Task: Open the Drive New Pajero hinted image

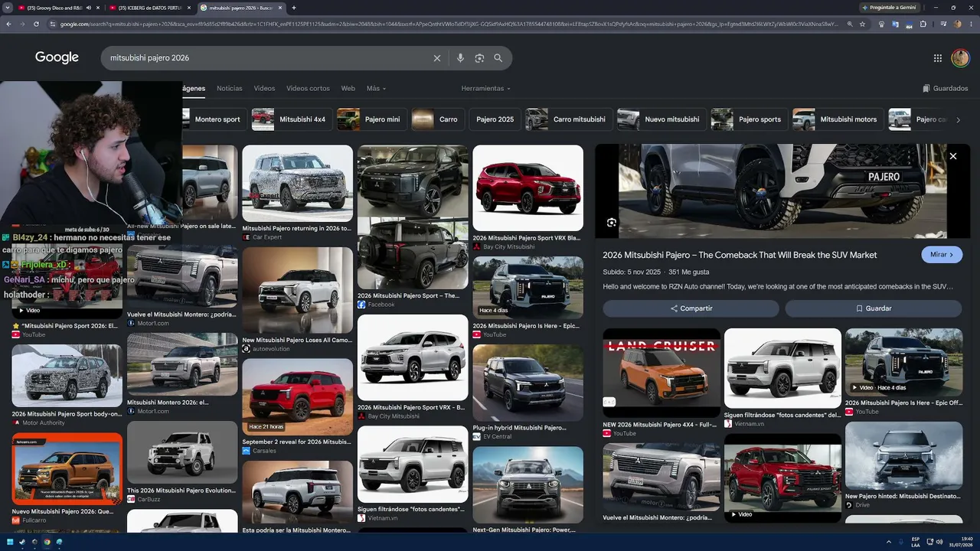Action: (903, 456)
